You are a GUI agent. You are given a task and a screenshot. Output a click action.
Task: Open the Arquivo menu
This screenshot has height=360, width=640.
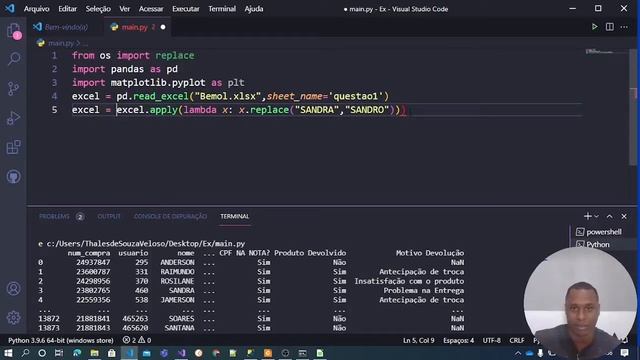pyautogui.click(x=36, y=9)
